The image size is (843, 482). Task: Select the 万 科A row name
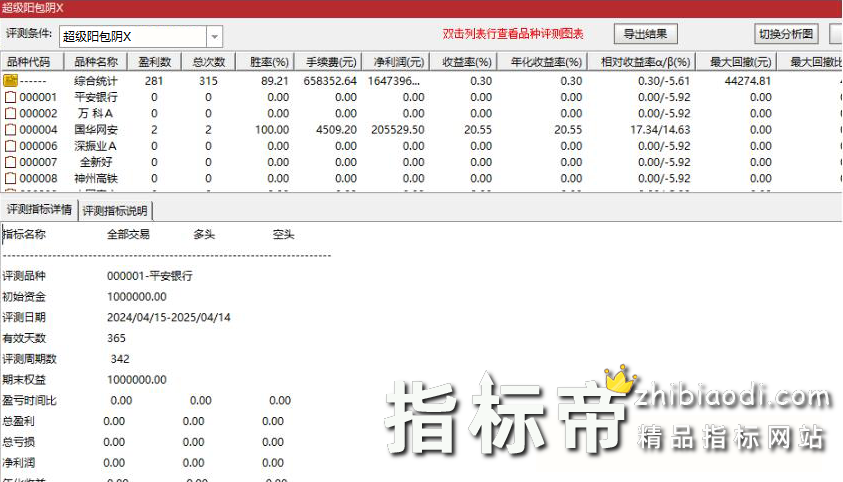(96, 113)
